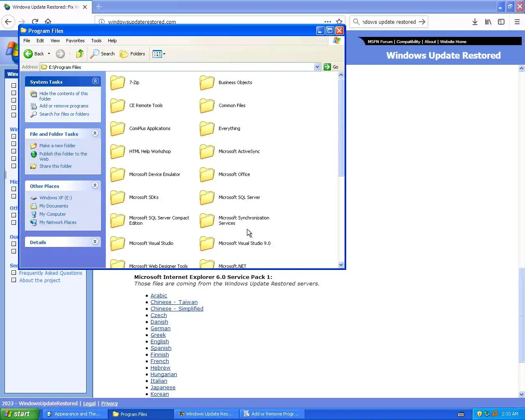
Task: Click Firefox home icon
Action: click(x=48, y=22)
